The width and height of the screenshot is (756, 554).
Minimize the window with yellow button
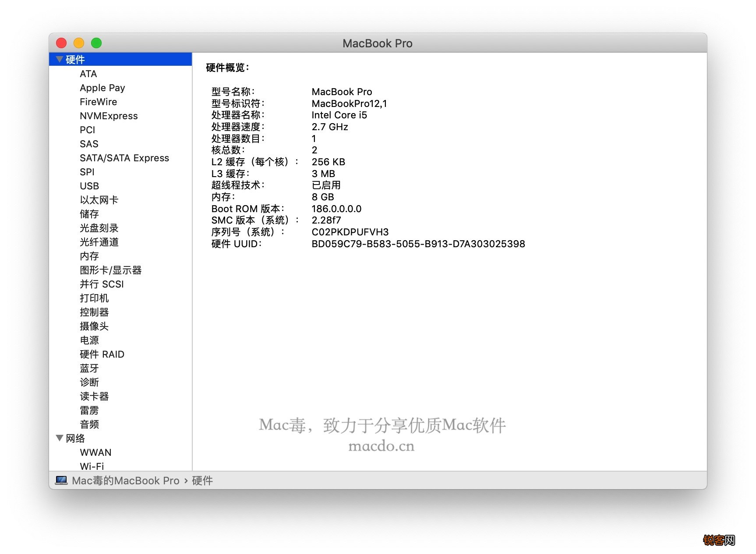[x=79, y=43]
